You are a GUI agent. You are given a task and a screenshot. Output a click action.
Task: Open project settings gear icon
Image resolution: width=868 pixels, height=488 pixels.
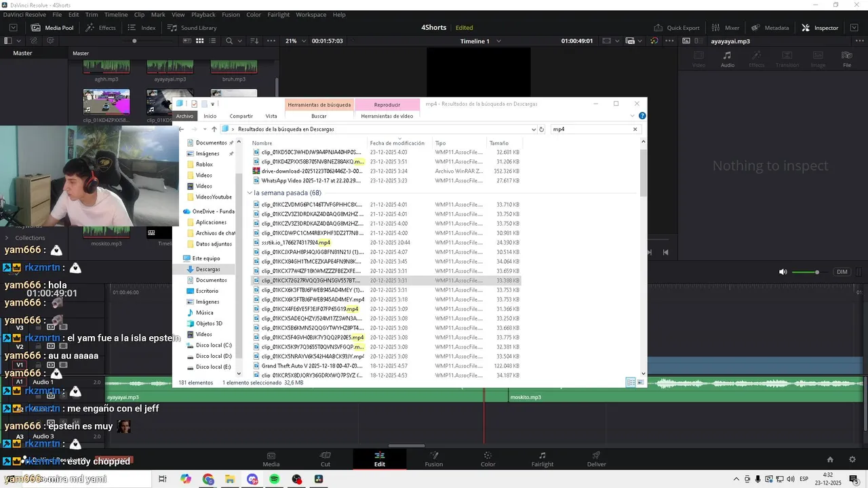tap(852, 460)
